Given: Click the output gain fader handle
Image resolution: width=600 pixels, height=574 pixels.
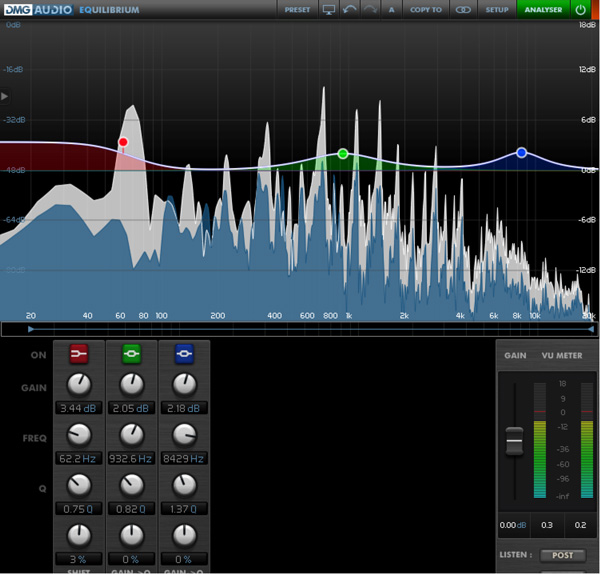Looking at the screenshot, I should point(514,439).
